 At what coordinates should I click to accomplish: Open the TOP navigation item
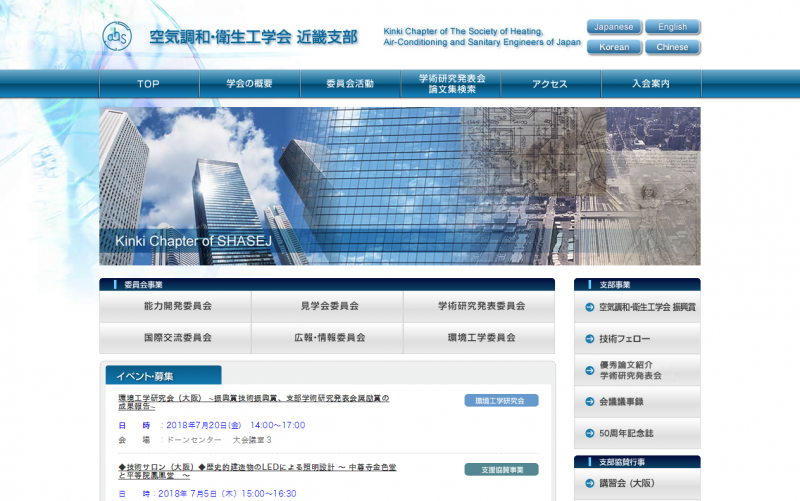tap(148, 84)
